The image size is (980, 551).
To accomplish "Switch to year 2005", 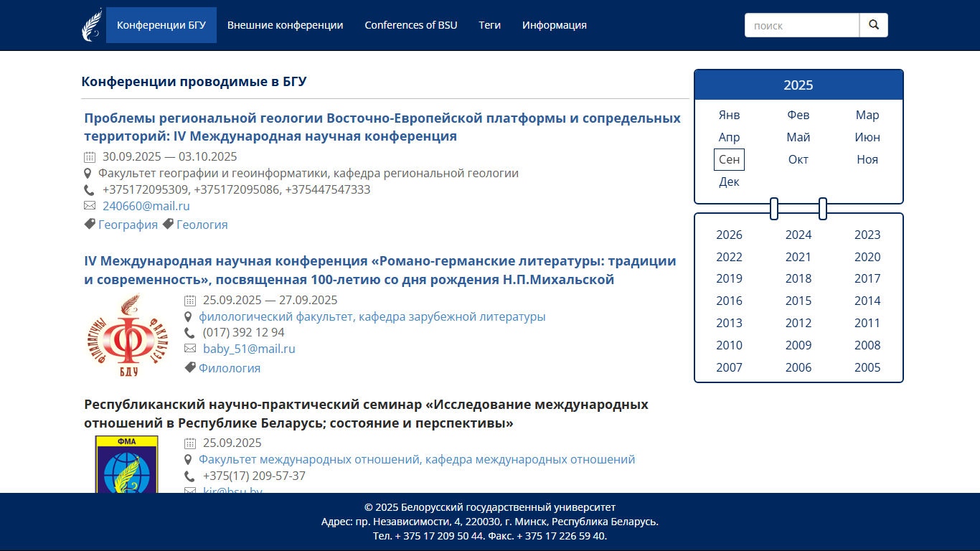I will tap(867, 367).
